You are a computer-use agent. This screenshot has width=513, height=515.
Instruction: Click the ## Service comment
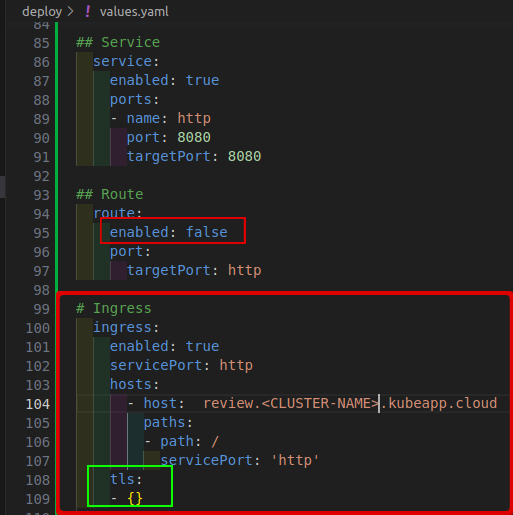click(118, 42)
